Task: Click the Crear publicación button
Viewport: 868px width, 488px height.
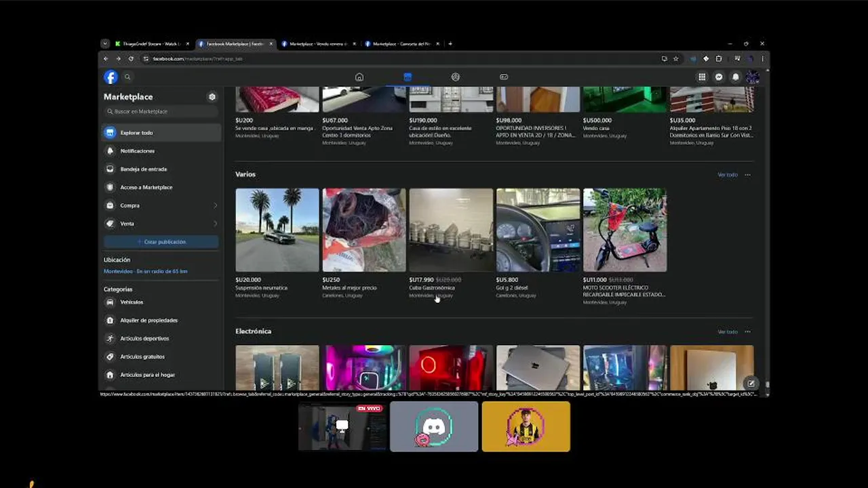Action: tap(161, 242)
